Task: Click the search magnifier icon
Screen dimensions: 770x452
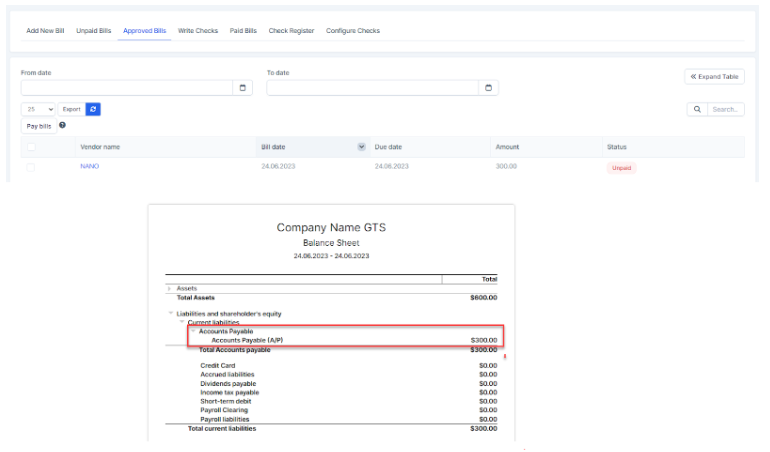Action: [x=697, y=109]
